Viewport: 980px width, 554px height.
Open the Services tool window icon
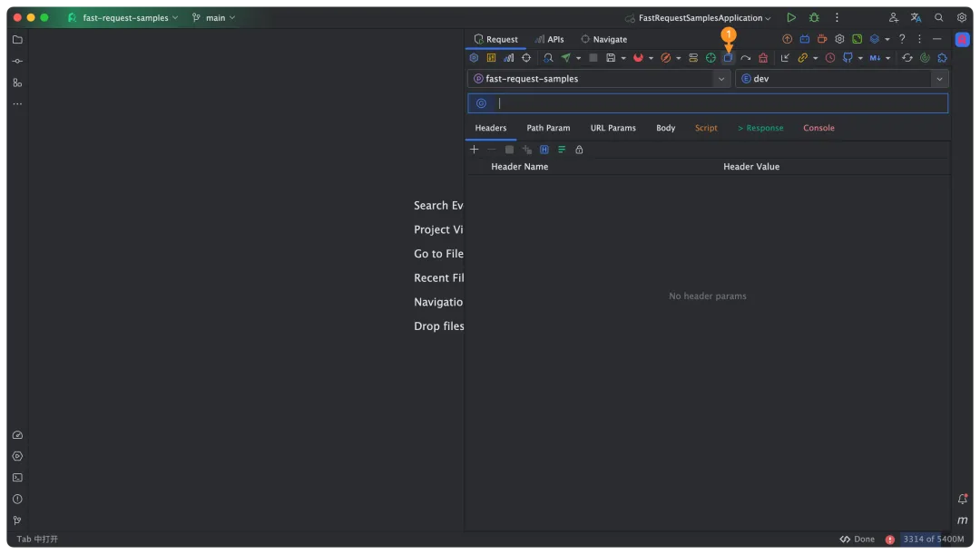tap(17, 457)
